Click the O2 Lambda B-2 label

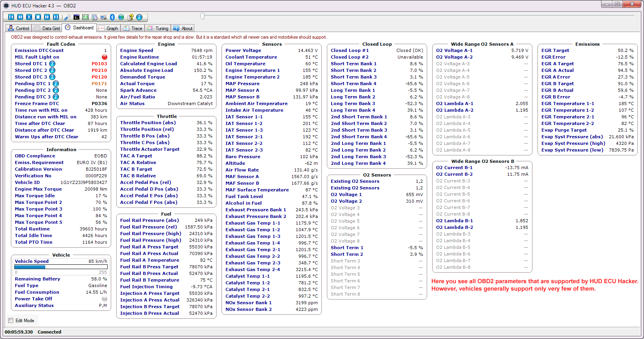click(x=454, y=227)
